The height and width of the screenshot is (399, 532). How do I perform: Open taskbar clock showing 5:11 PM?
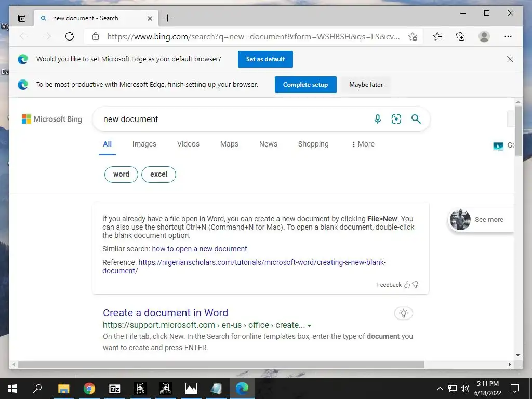pos(488,389)
